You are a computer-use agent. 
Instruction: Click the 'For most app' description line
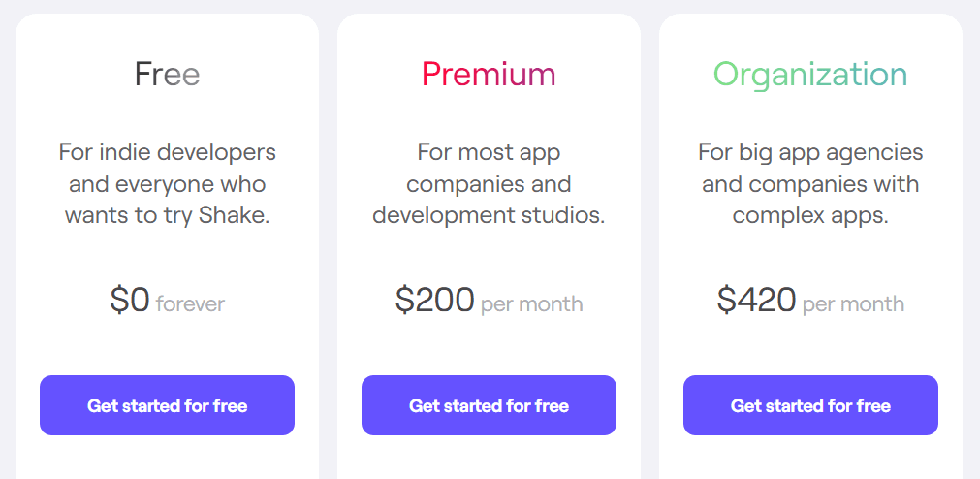[489, 154]
